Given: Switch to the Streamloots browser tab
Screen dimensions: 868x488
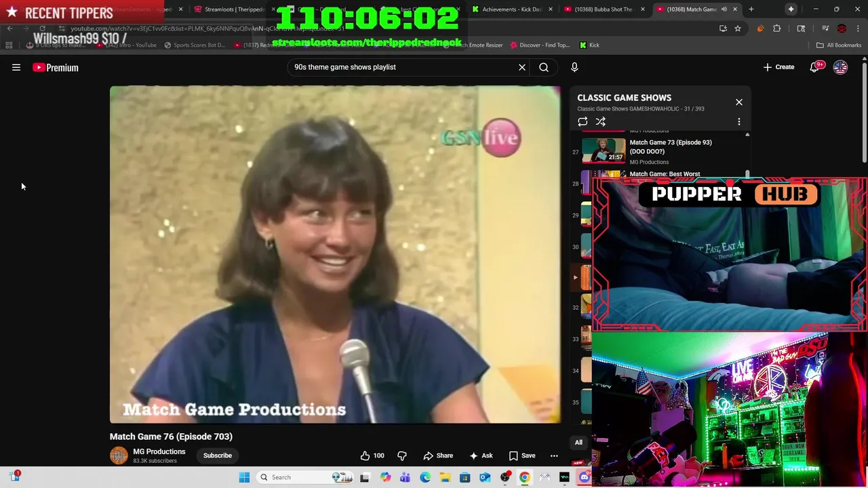Looking at the screenshot, I should point(235,9).
